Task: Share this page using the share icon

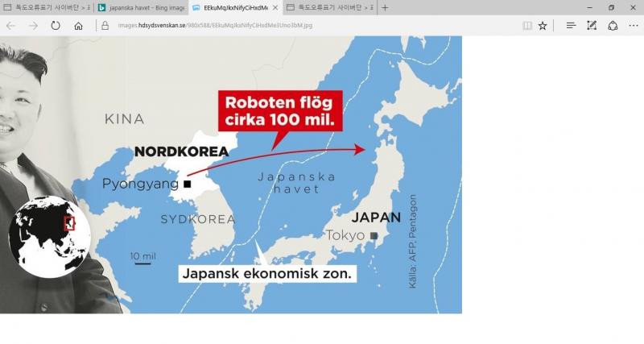Action: tap(613, 26)
